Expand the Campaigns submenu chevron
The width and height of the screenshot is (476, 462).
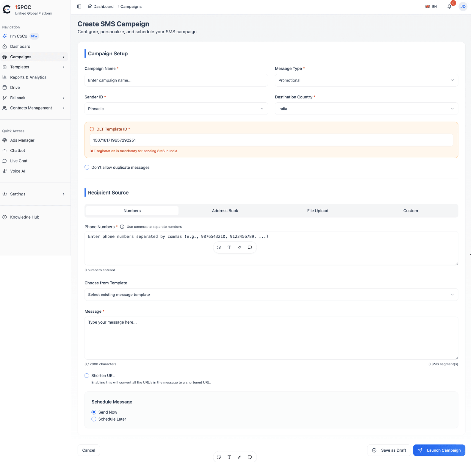click(63, 57)
